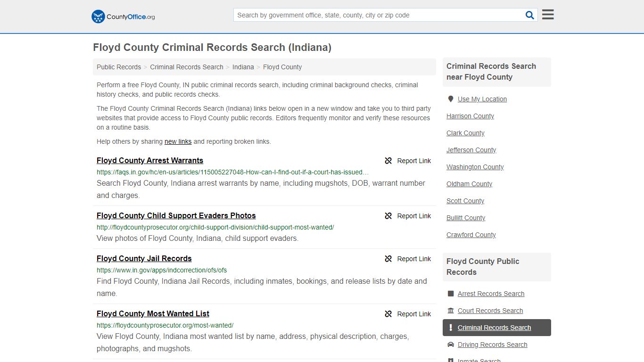
Task: Select Indiana breadcrumb
Action: [x=243, y=67]
